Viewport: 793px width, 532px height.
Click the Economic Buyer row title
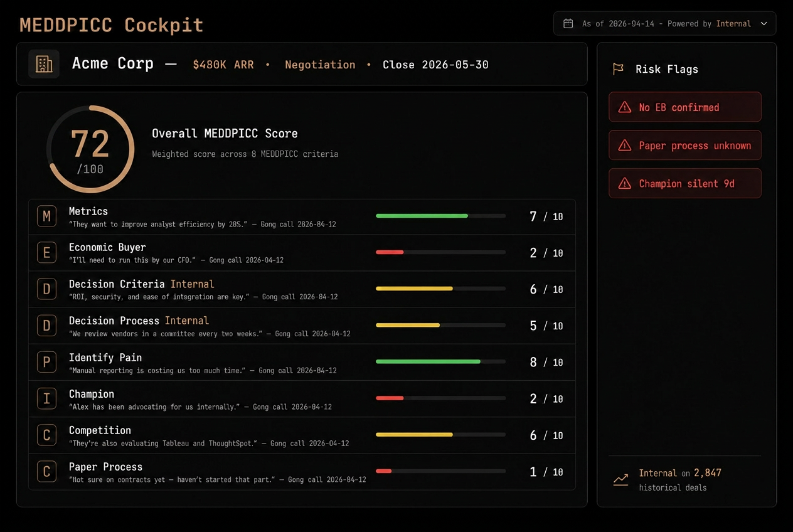click(107, 248)
